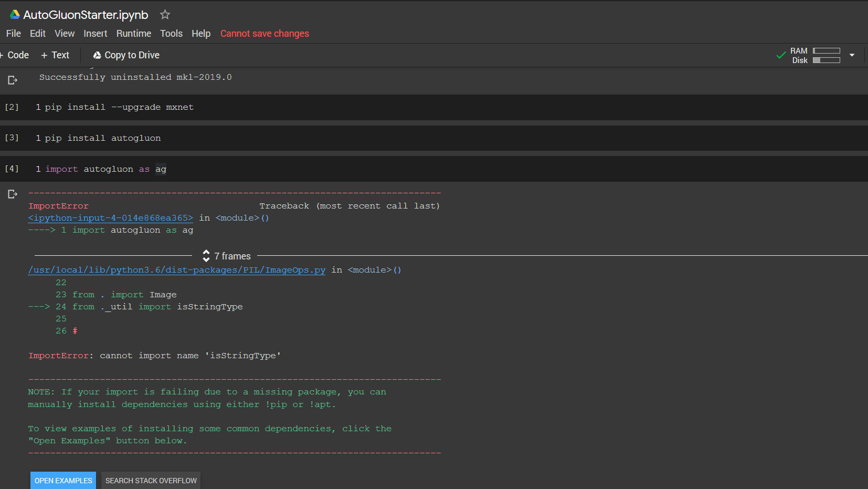The height and width of the screenshot is (489, 868).
Task: Click the Disk usage bar
Action: [x=827, y=60]
